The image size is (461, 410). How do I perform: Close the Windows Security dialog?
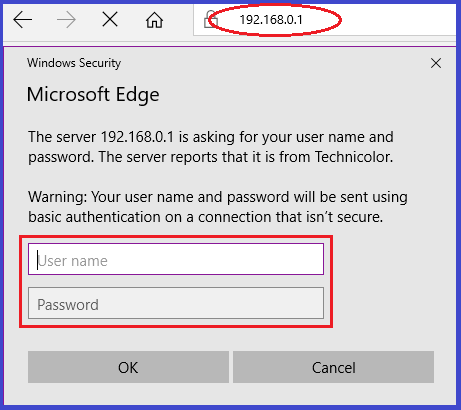436,63
